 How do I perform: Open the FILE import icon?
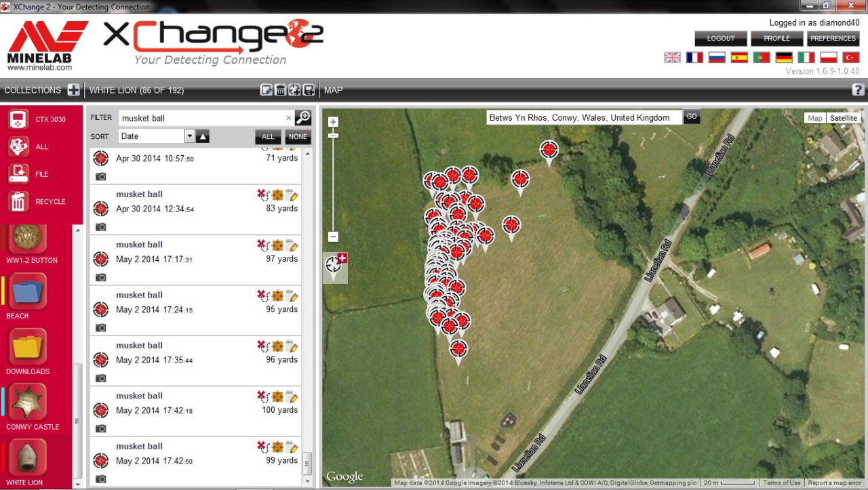18,174
